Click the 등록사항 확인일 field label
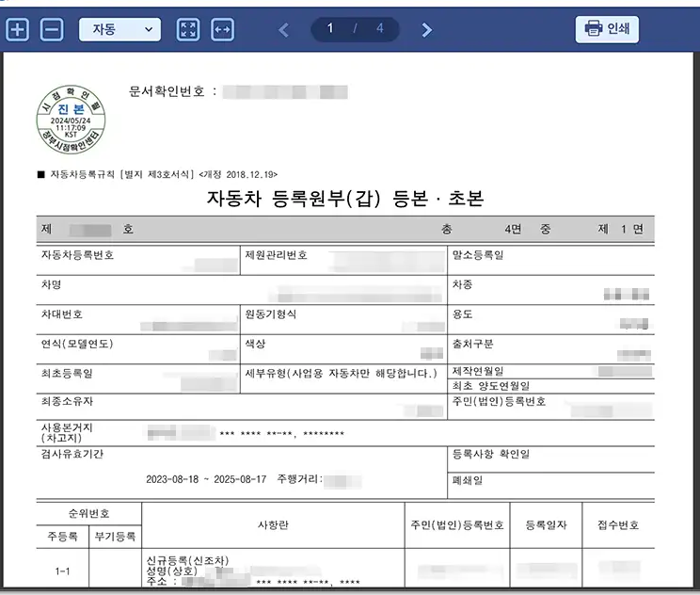The width and height of the screenshot is (700, 595). (490, 455)
